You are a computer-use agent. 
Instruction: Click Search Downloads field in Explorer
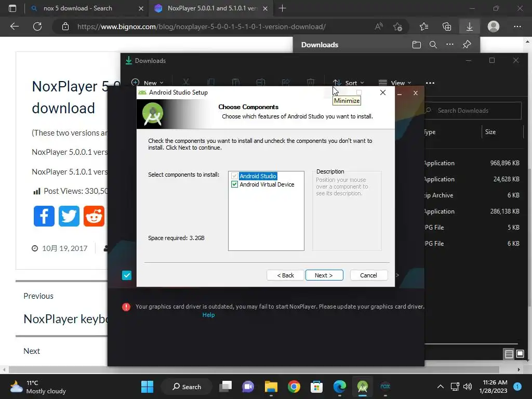point(473,111)
